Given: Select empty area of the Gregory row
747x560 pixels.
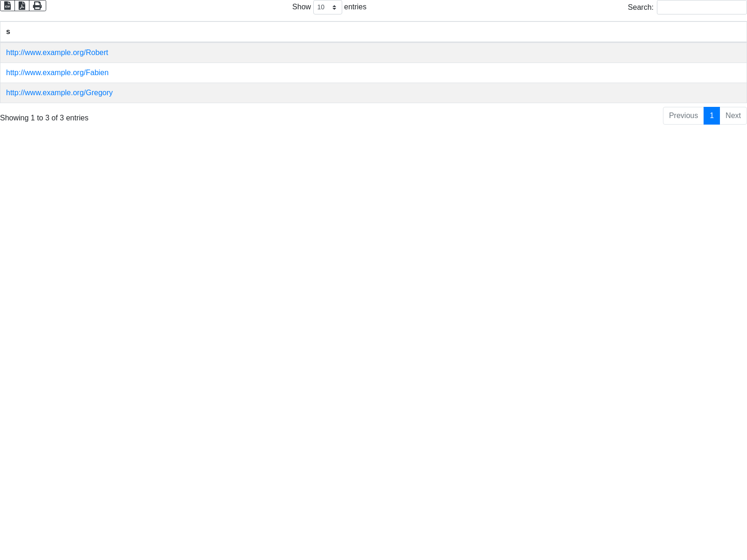Looking at the screenshot, I should (x=420, y=93).
